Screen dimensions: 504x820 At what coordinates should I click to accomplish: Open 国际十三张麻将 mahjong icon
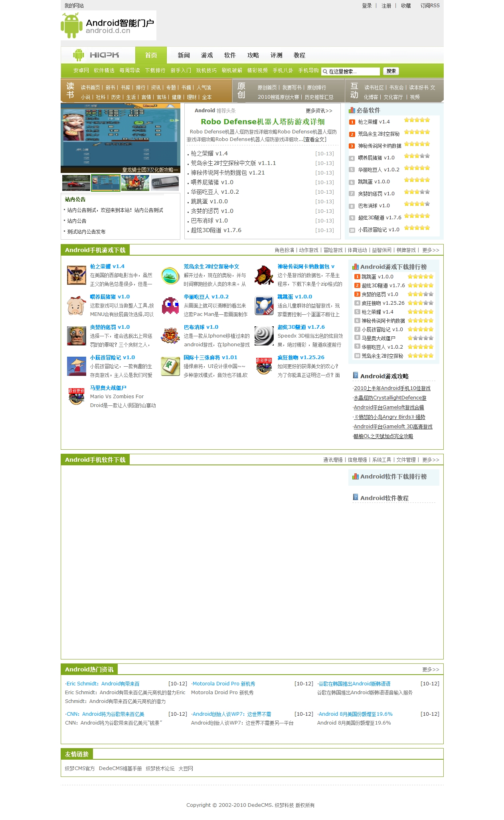coord(170,366)
